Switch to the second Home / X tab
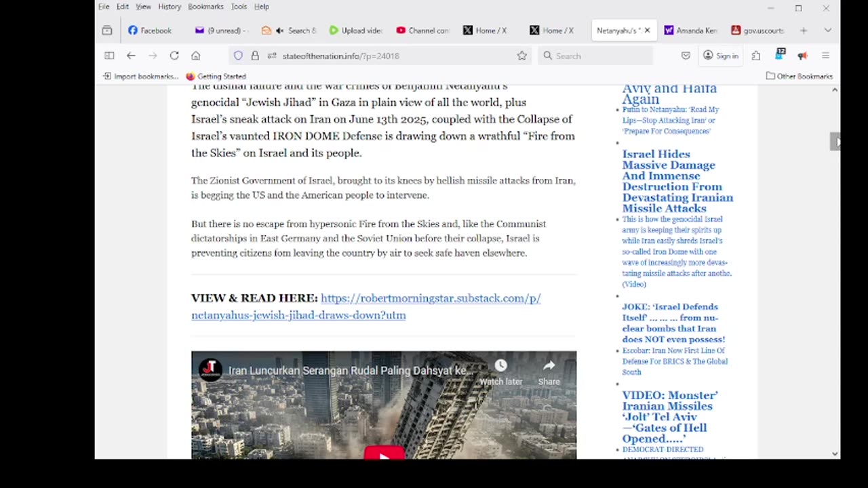 coord(557,30)
